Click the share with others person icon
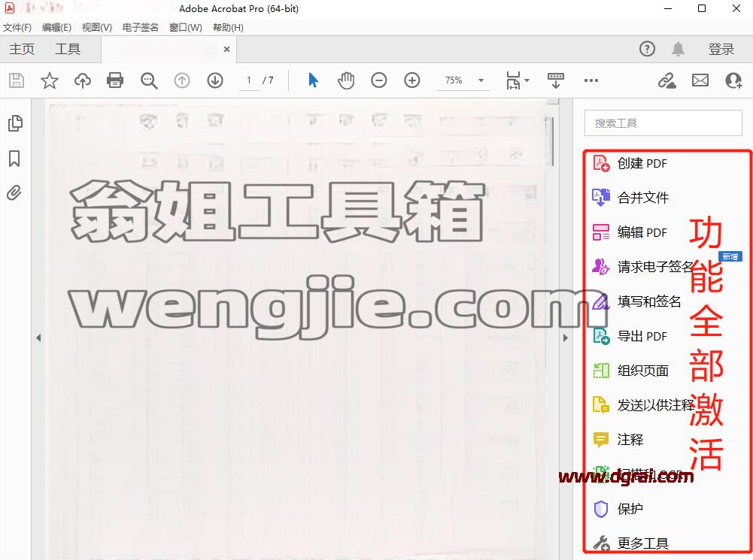Image resolution: width=753 pixels, height=560 pixels. [733, 80]
